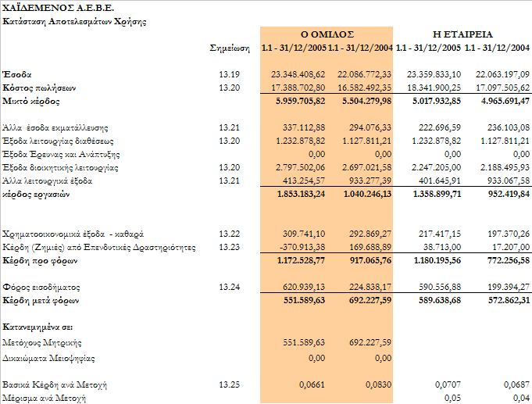Click the value 0,0830

point(378,385)
